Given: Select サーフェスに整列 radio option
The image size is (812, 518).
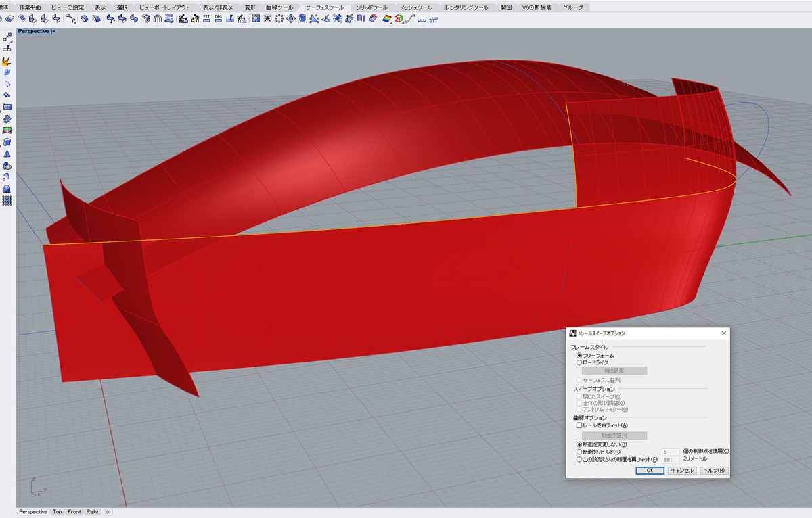Looking at the screenshot, I should (597, 380).
